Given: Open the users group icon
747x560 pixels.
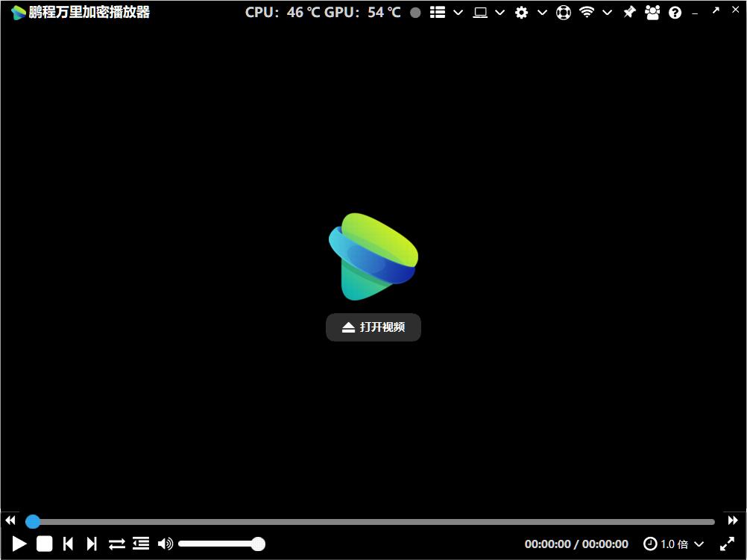Looking at the screenshot, I should click(x=652, y=13).
